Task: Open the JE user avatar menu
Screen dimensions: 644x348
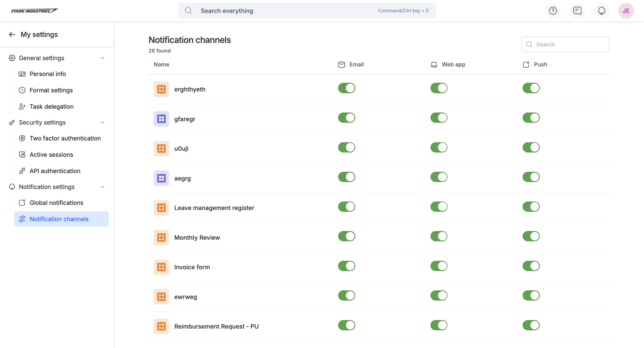Action: pos(626,11)
